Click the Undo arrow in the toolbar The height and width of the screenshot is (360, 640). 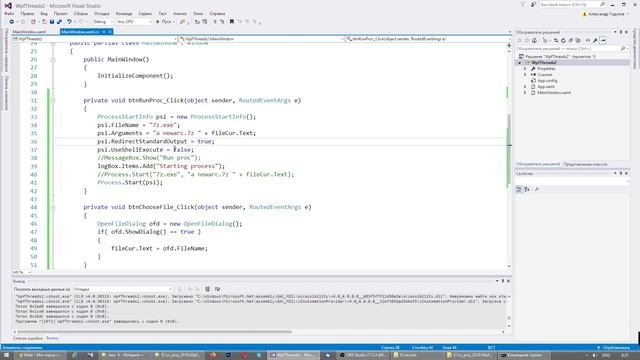(x=69, y=22)
